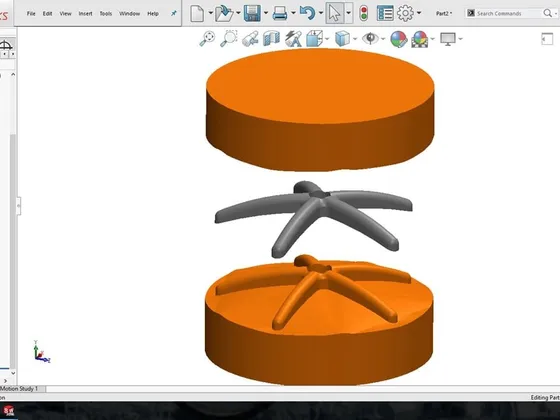Expand the New document dropdown arrow
The image size is (560, 420).
pos(210,13)
